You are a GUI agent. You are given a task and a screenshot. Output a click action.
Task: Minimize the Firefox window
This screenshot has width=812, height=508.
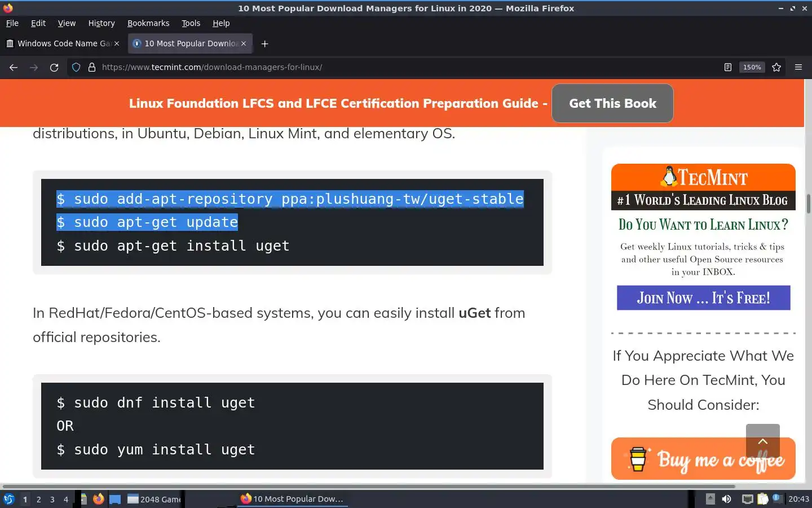[x=781, y=8]
